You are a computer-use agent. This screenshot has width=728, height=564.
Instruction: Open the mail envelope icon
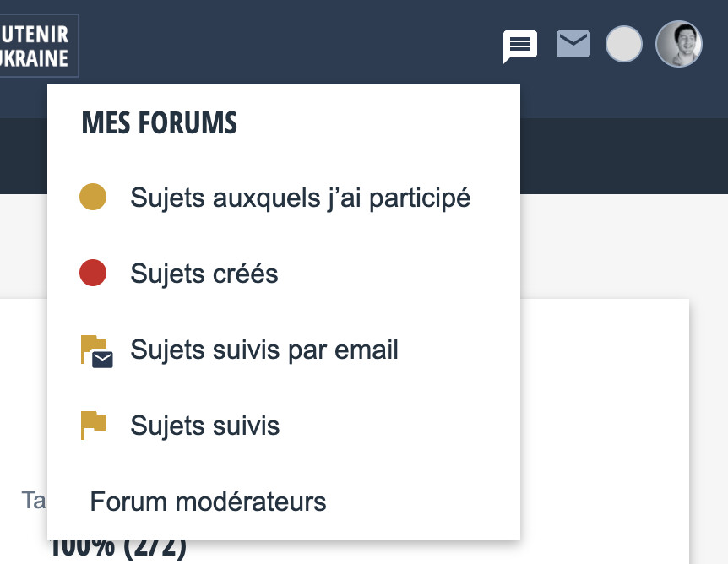573,44
